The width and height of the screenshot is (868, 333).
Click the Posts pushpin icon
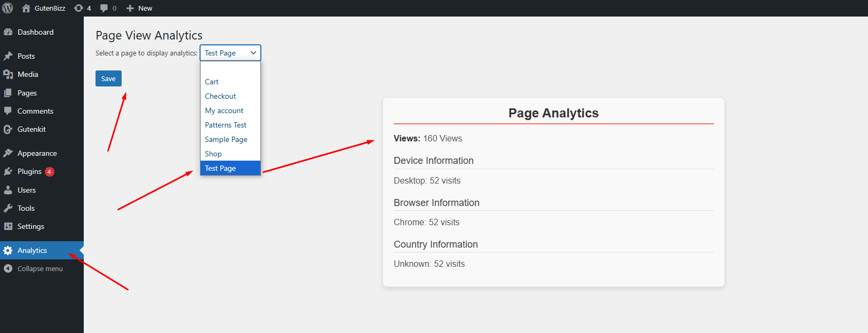click(8, 56)
